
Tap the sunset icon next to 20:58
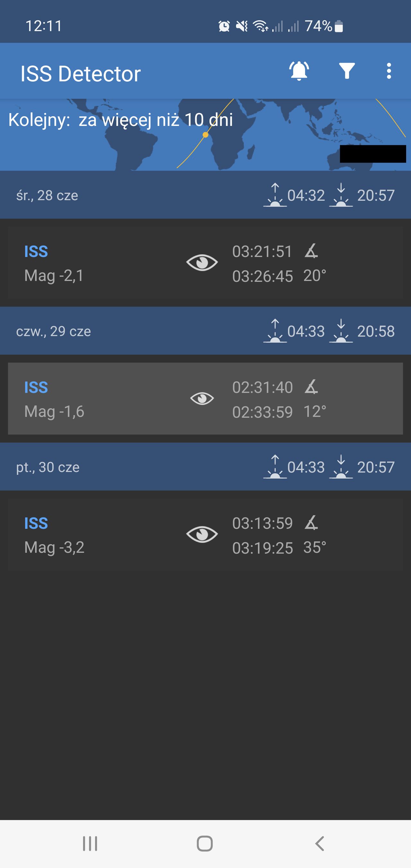(x=342, y=332)
